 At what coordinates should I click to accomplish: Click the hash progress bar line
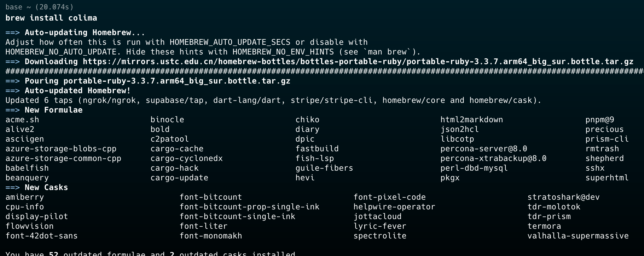pos(325,71)
